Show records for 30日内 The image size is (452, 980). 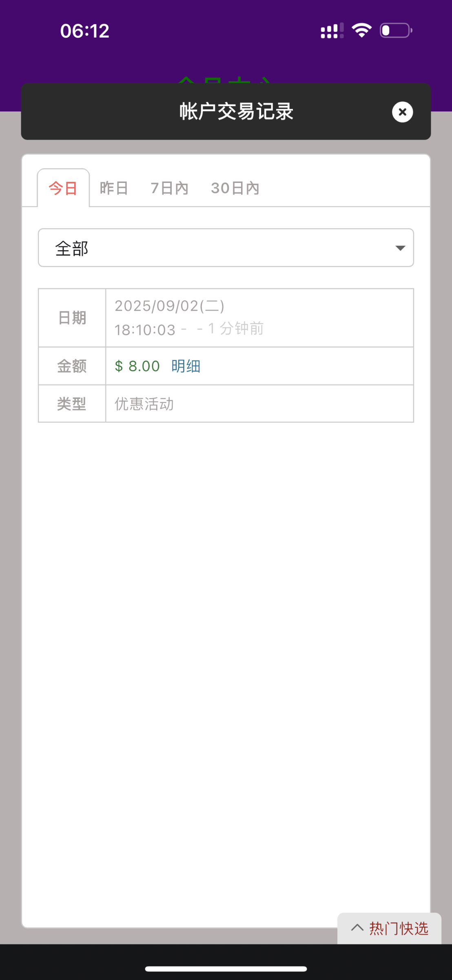[x=235, y=188]
